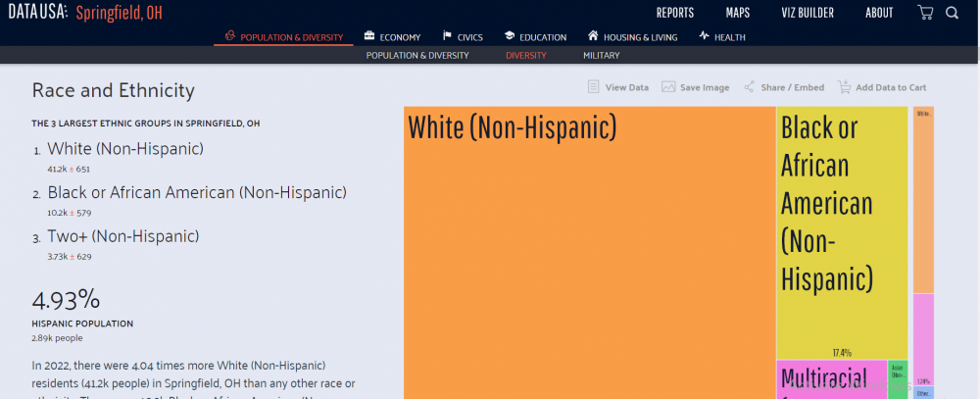Click the Share / Embed icon
The image size is (980, 399).
750,87
